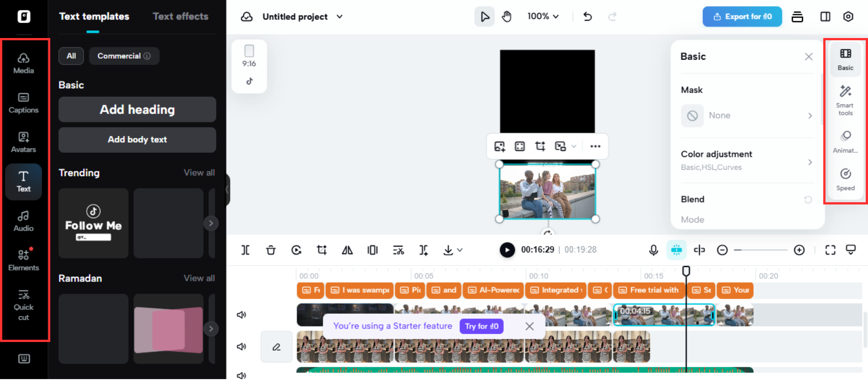Collapse the text templates side panel handle
868x380 pixels.
coord(228,190)
